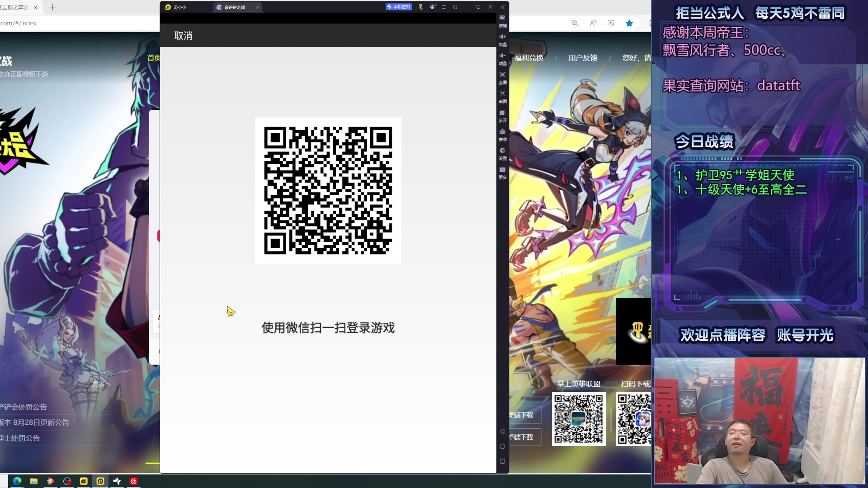Open the 弈士处罚公告 announcement
The width and height of the screenshot is (868, 488).
pos(20,438)
